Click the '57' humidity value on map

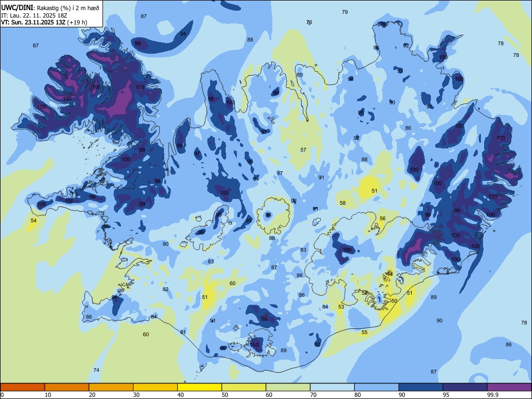coord(303,149)
